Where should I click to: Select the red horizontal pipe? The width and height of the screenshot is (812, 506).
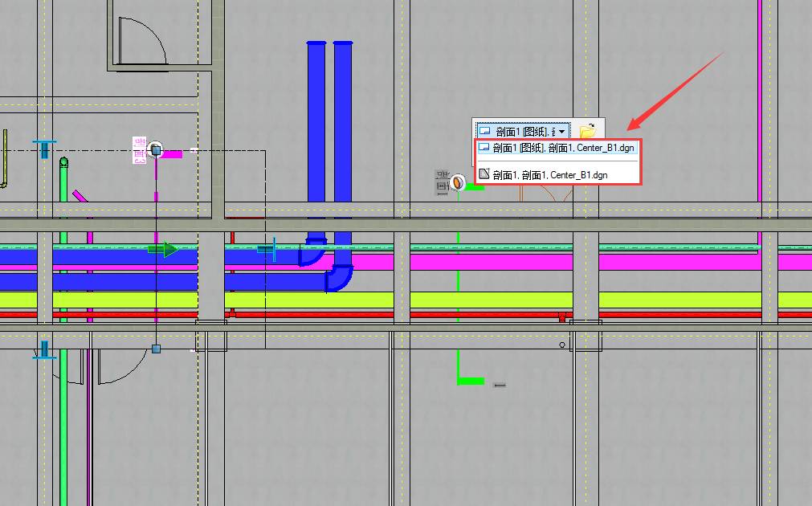coord(482,315)
